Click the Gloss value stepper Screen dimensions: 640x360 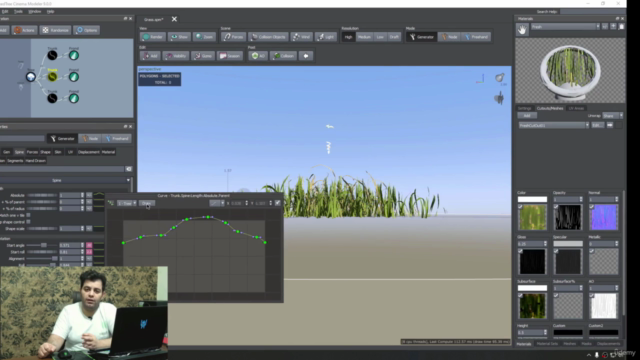(545, 244)
